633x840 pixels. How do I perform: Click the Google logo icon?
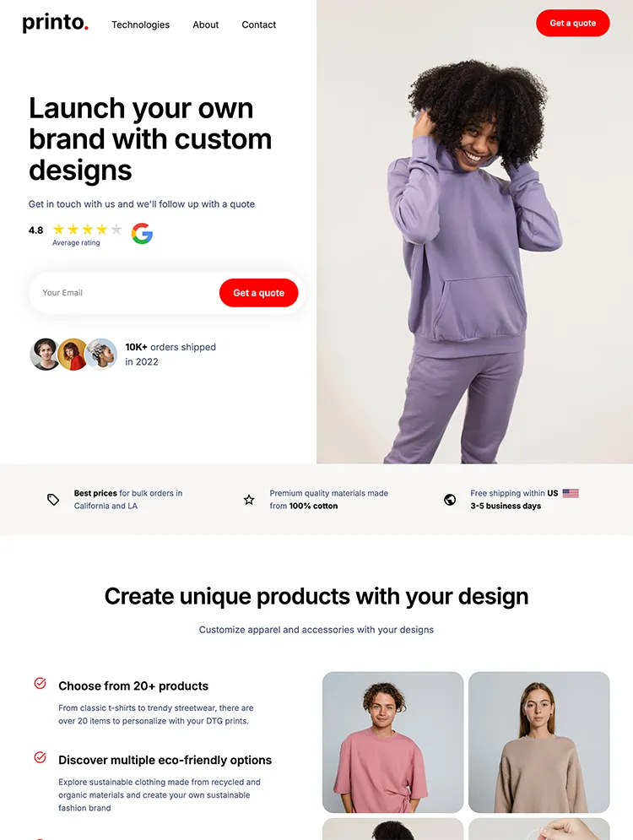[143, 234]
